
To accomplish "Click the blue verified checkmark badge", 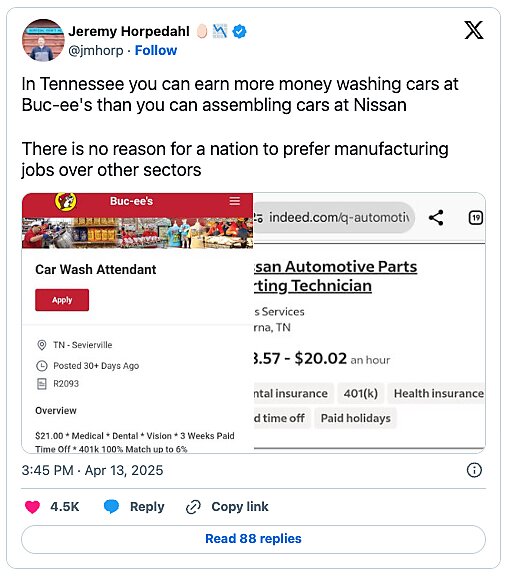I will coord(239,31).
